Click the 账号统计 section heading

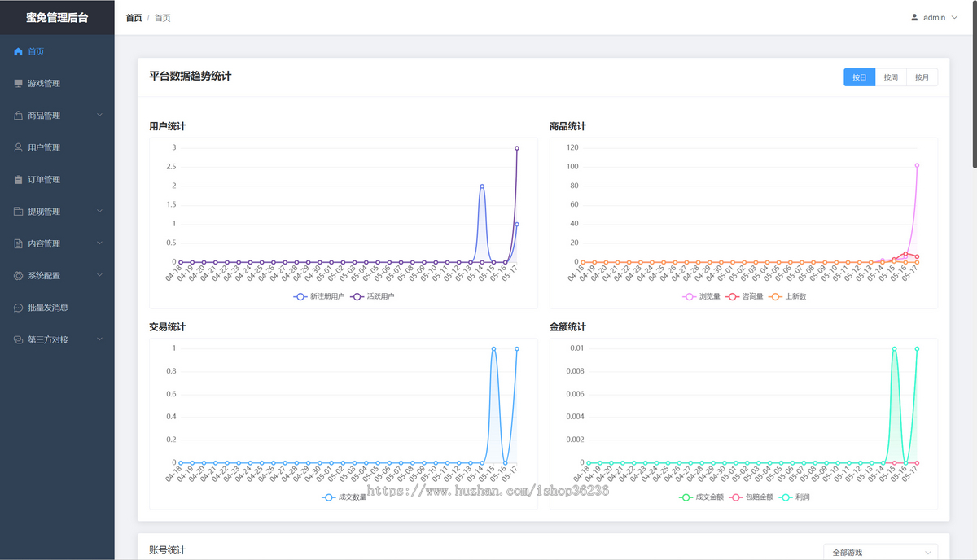167,551
